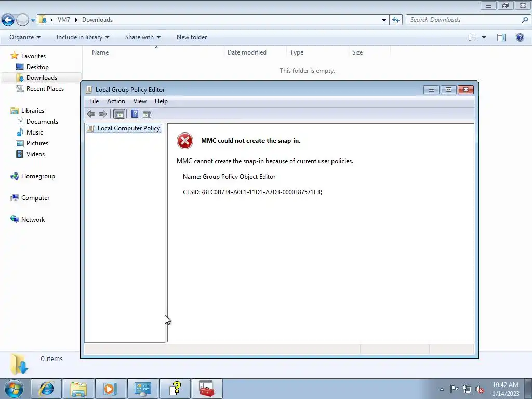Open Recent Places in navigation pane
The width and height of the screenshot is (532, 399).
[x=39, y=88]
